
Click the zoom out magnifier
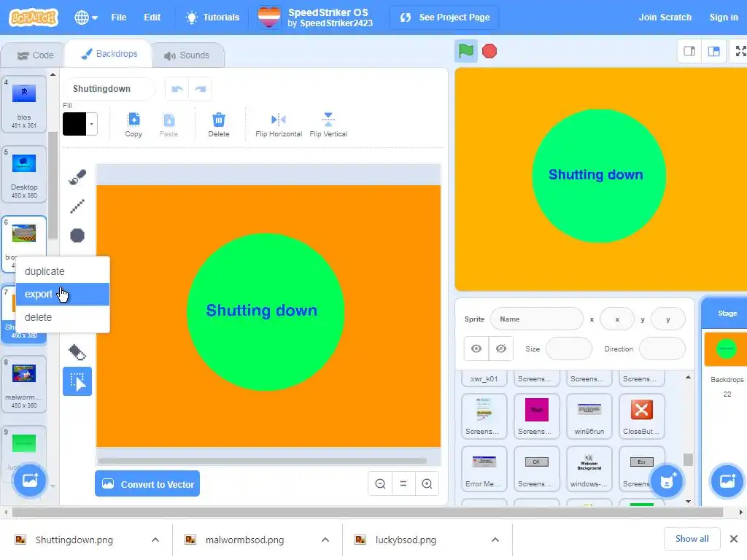point(380,484)
